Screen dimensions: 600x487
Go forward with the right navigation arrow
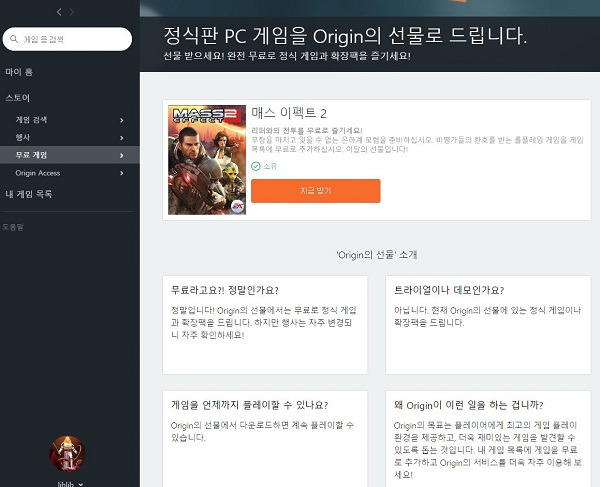72,12
